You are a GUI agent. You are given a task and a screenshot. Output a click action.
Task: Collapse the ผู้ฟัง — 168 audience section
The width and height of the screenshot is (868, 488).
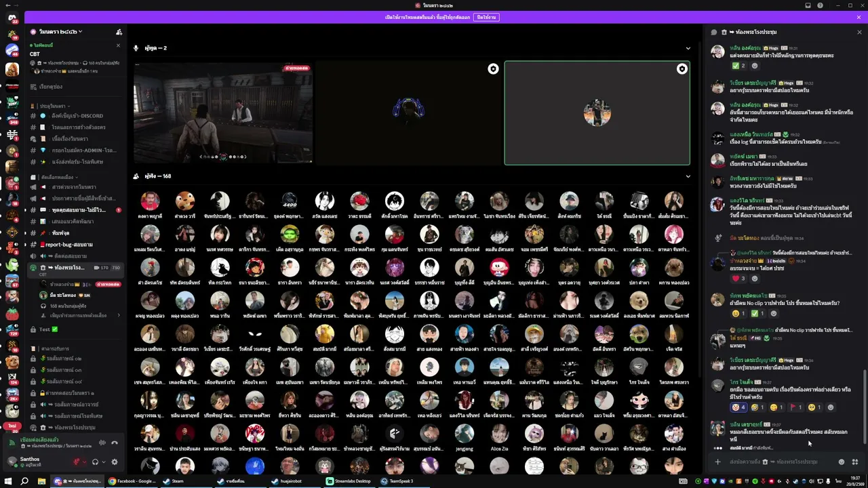click(688, 176)
